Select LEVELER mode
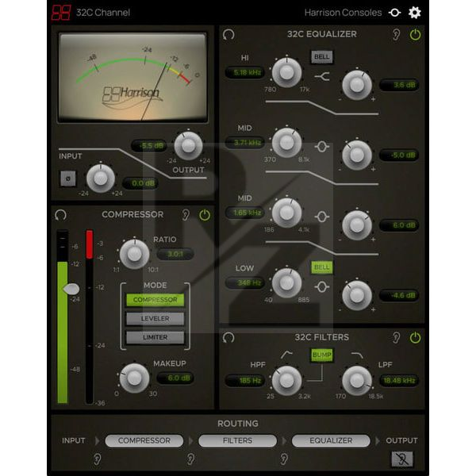This screenshot has height=476, width=476. coord(155,318)
